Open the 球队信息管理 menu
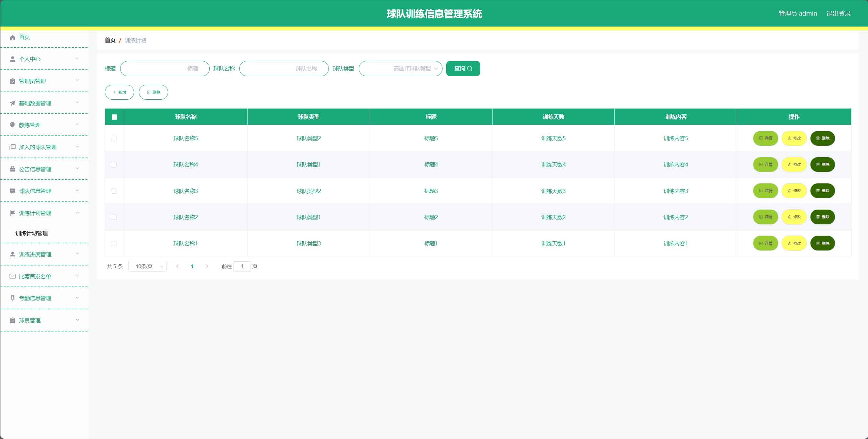The width and height of the screenshot is (868, 439). coord(44,191)
